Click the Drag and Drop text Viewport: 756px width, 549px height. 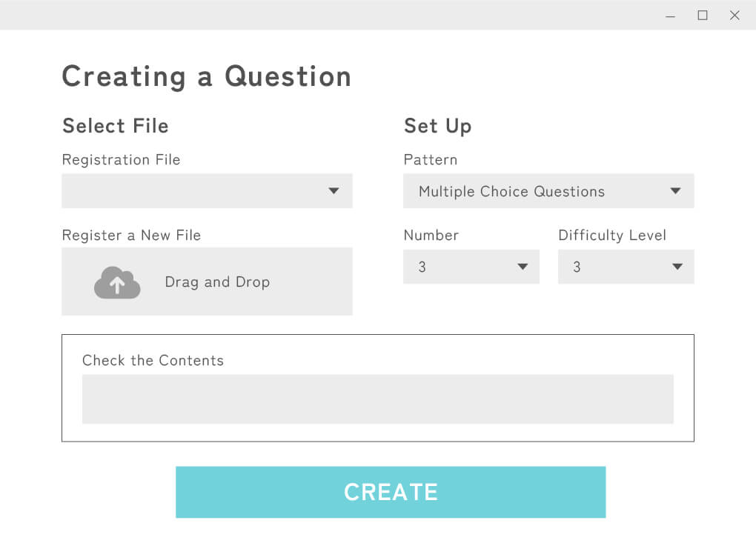217,282
